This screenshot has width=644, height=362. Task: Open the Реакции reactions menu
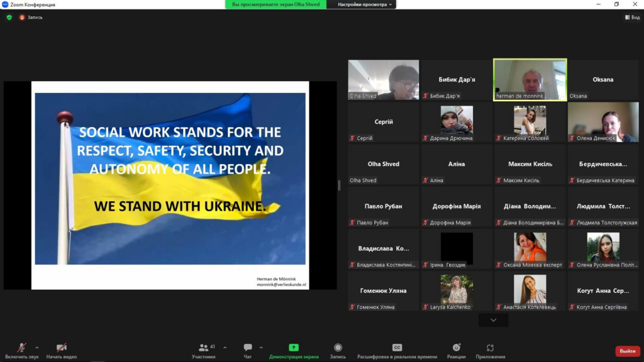pos(457,348)
